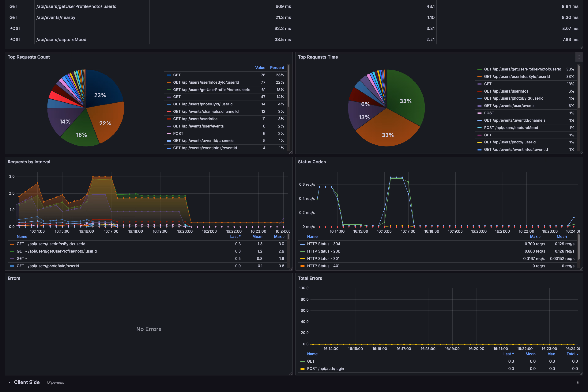Click the Client Side row drag handle
The width and height of the screenshot is (588, 392).
[578, 382]
